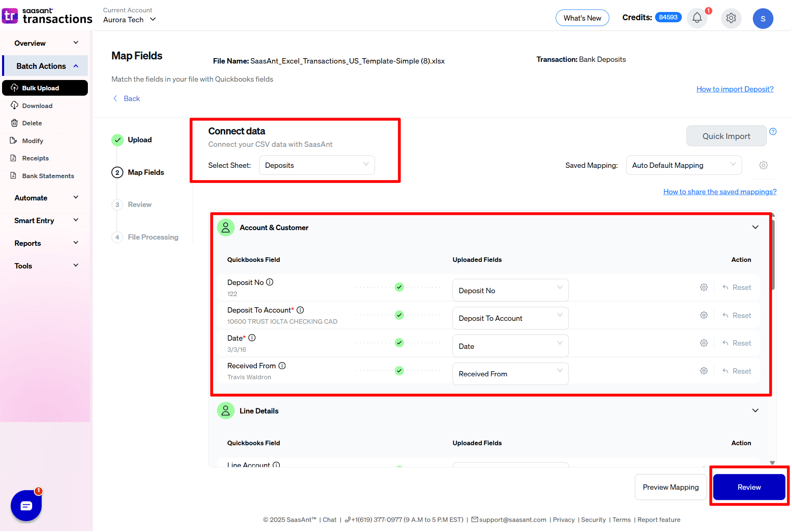Select Bank Statements in sidebar

point(48,176)
